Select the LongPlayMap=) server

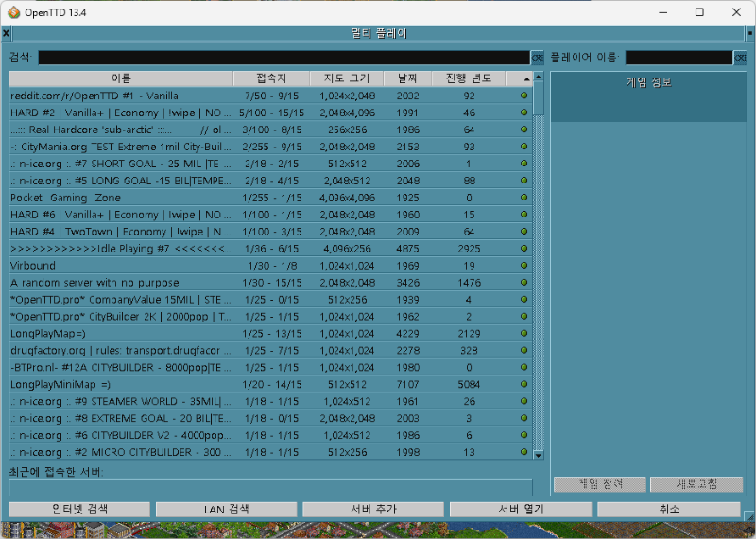pyautogui.click(x=270, y=334)
